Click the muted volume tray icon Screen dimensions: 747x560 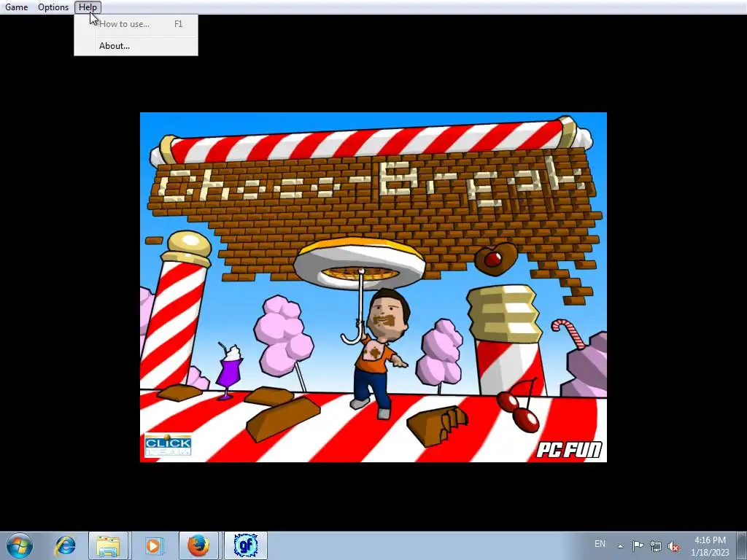673,546
